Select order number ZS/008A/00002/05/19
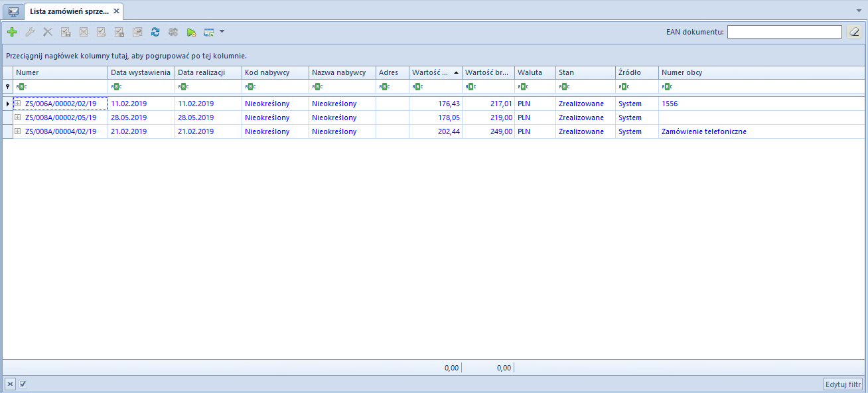The image size is (868, 393). 60,118
